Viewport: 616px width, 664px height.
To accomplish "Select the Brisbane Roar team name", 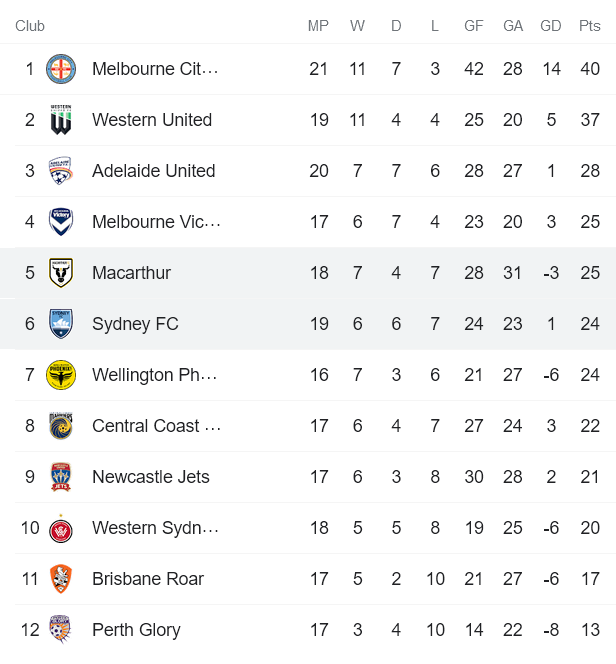I will pos(148,579).
